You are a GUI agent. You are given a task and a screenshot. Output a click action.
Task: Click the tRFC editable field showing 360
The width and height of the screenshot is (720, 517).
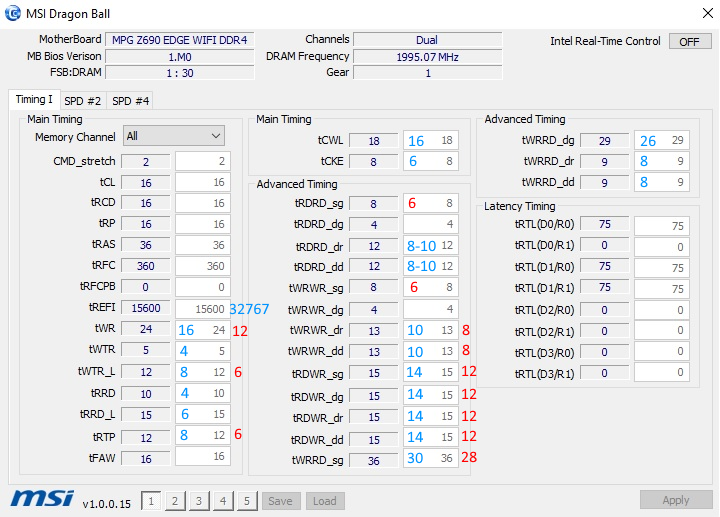coord(202,266)
